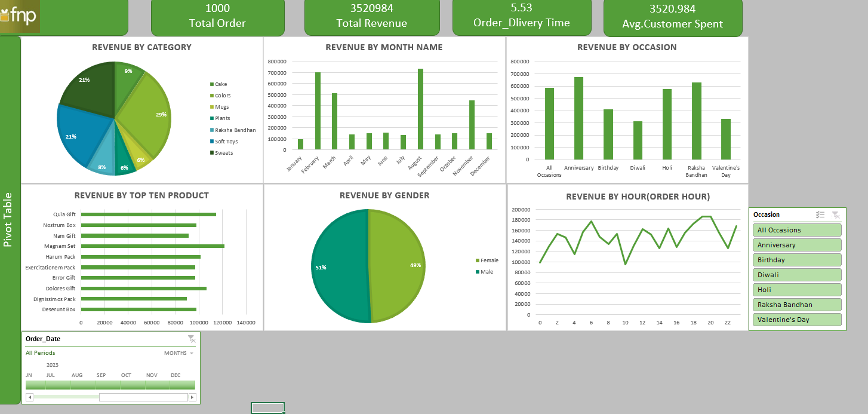Click the Male legend color swatch
This screenshot has width=868, height=414.
(477, 272)
